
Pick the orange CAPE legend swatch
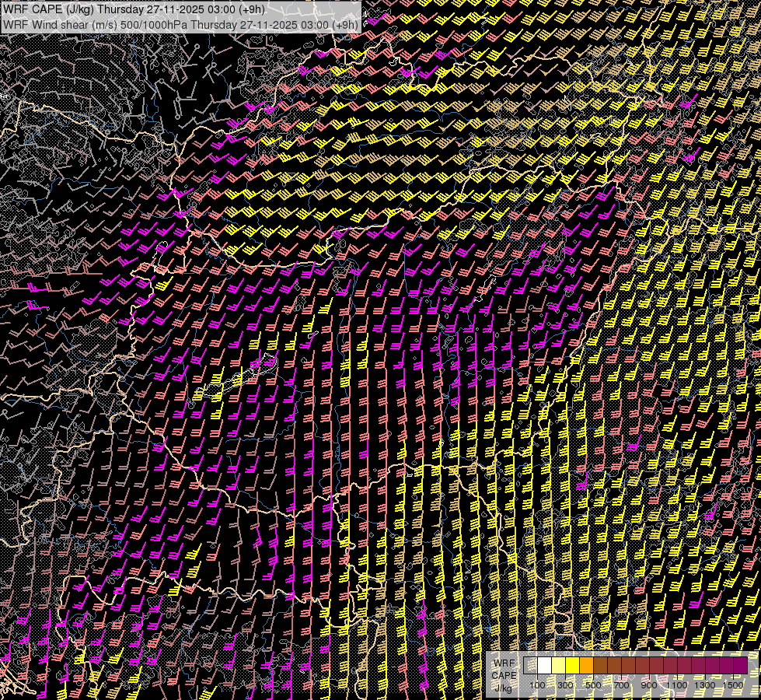pyautogui.click(x=586, y=665)
